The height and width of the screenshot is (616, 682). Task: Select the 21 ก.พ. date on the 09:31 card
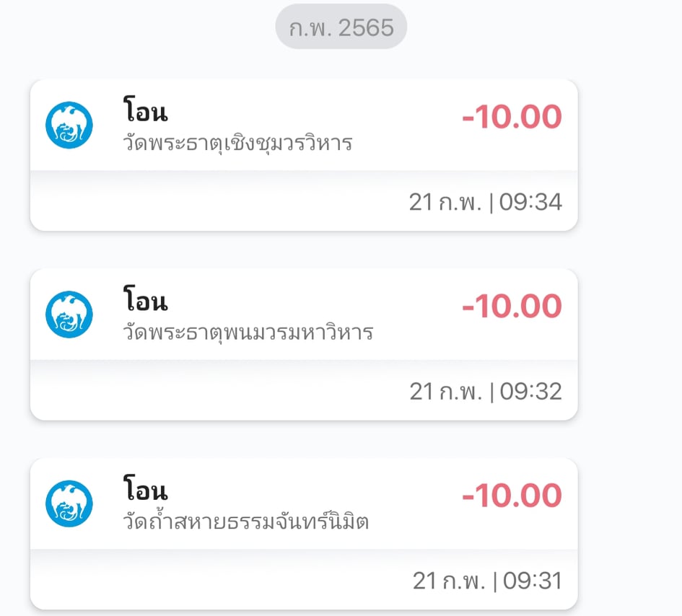[x=447, y=581]
